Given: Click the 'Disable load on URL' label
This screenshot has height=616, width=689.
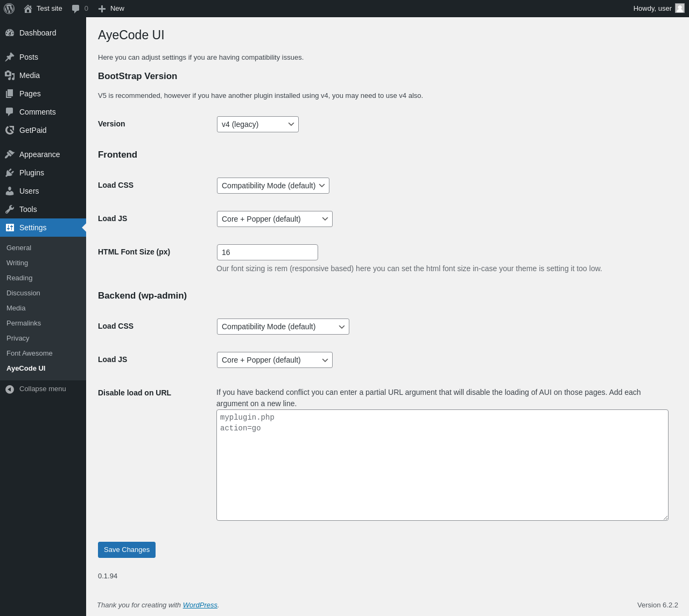Looking at the screenshot, I should pyautogui.click(x=135, y=393).
